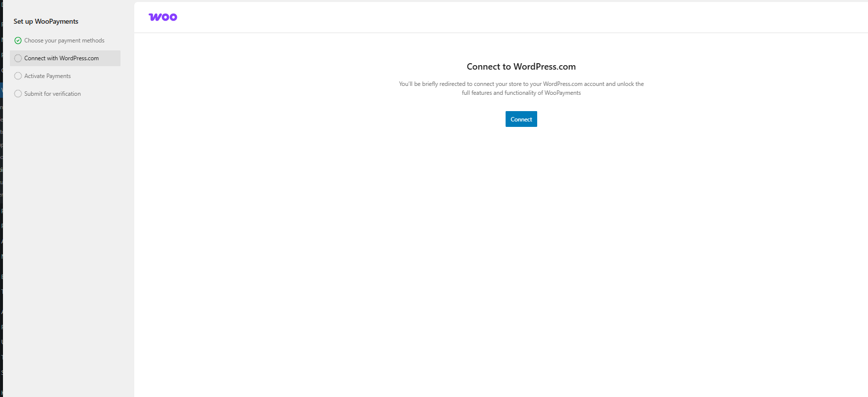Screen dimensions: 868x397
Task: Click the 'Connect to WordPress.com' heading
Action: coord(521,67)
